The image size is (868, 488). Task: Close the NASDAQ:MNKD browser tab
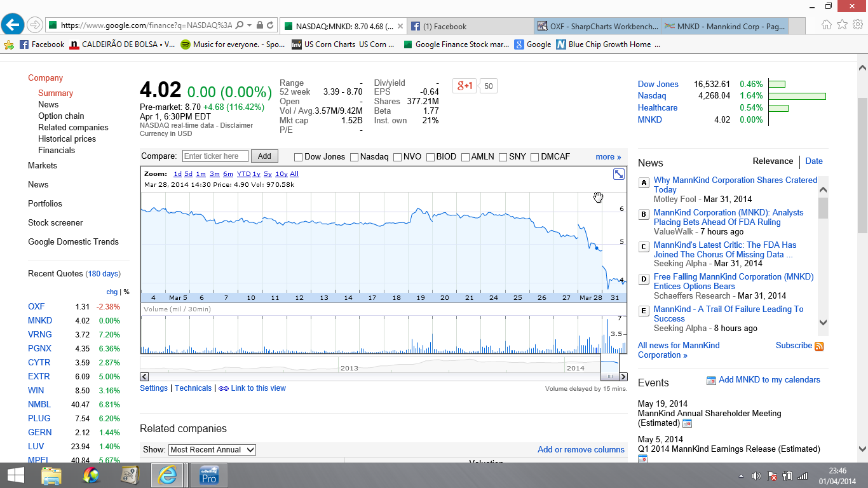pos(400,26)
